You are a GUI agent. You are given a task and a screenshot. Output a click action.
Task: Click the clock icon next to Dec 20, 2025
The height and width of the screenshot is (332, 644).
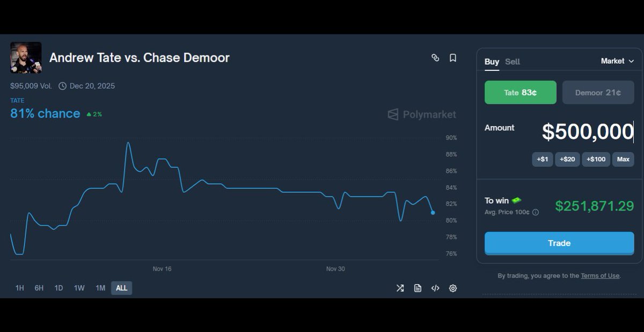click(62, 86)
